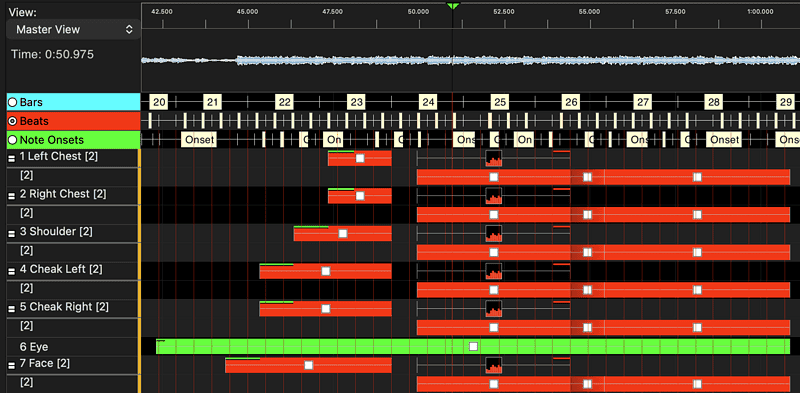Viewport: 800px width, 393px height.
Task: Collapse layers of 7 Face model
Action: click(11, 365)
